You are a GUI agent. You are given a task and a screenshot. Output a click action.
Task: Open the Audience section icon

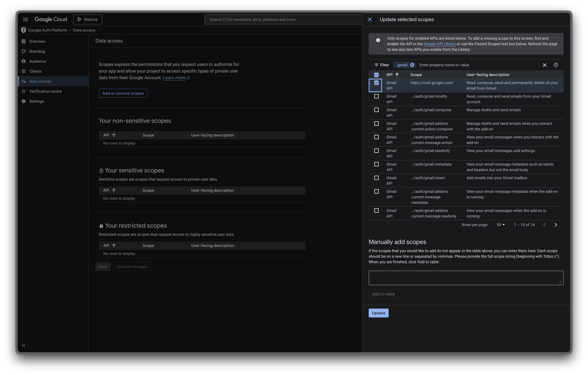23,61
